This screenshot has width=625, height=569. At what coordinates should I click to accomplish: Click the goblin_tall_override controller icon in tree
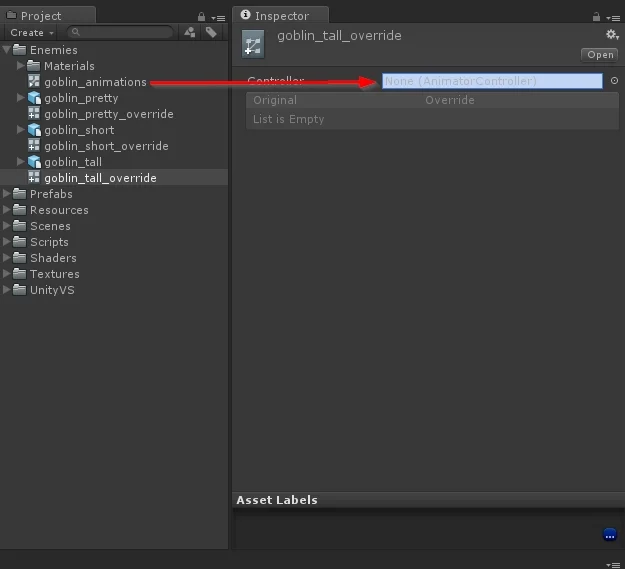tap(34, 177)
